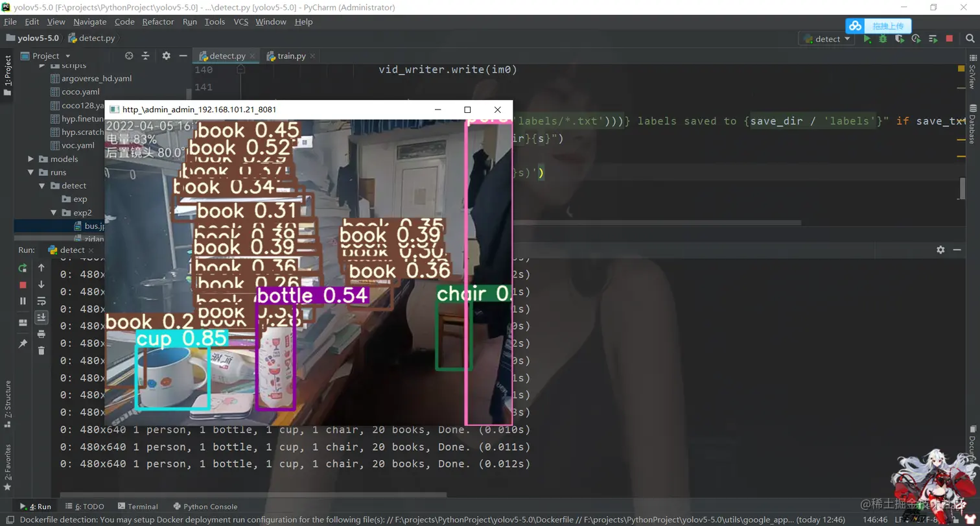Viewport: 980px width, 526px height.
Task: Click the Dockerfile detection status bar message
Action: click(432, 520)
